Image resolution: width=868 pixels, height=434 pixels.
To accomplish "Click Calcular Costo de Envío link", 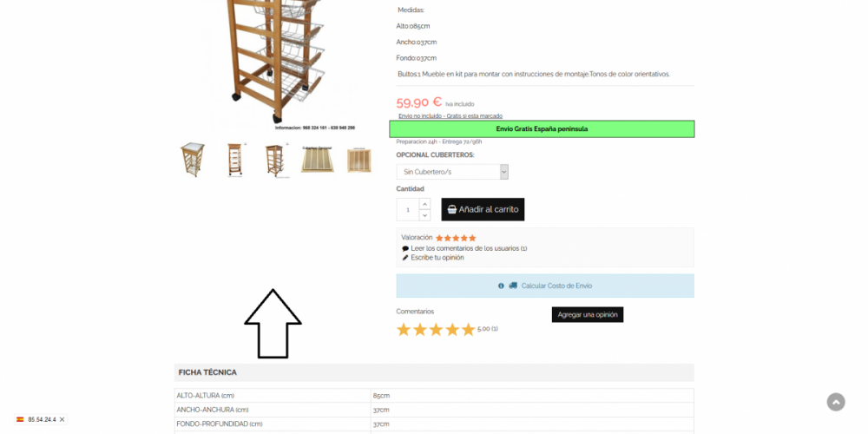I will click(556, 286).
